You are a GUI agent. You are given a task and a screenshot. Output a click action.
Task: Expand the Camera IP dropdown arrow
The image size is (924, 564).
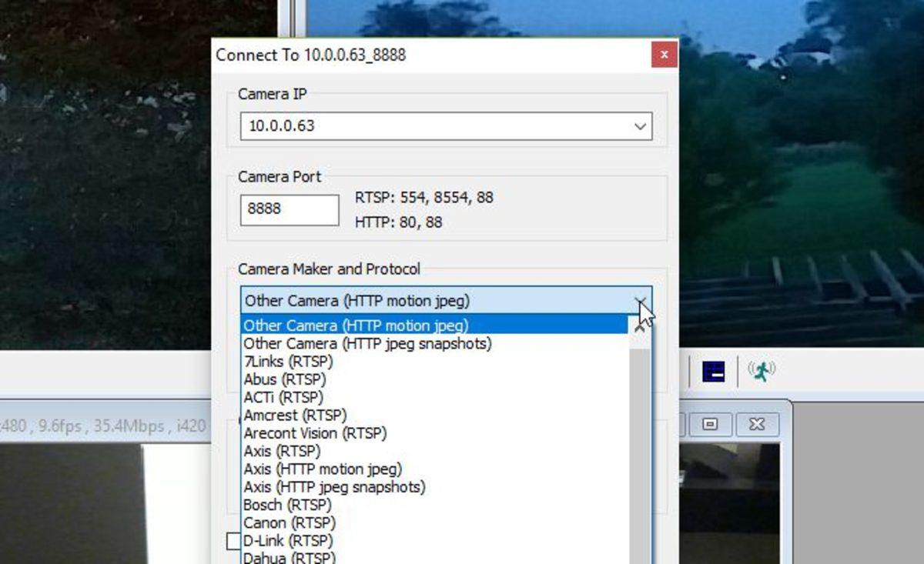(x=640, y=126)
